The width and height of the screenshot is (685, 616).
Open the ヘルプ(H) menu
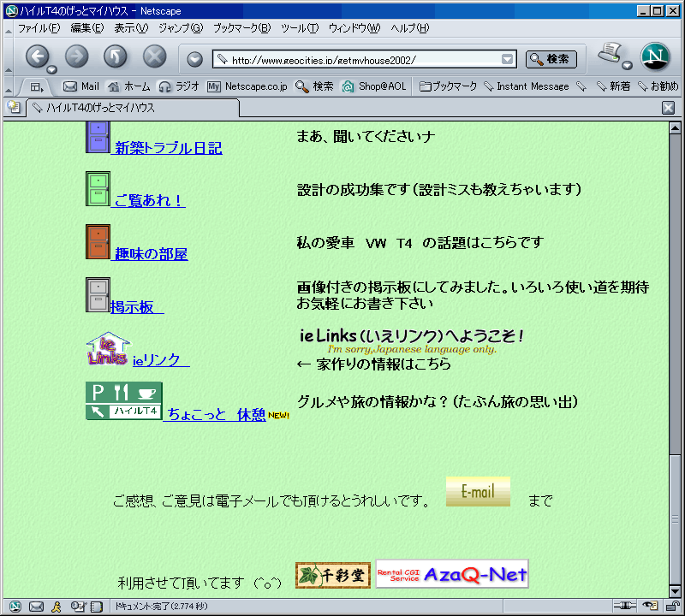coord(410,28)
